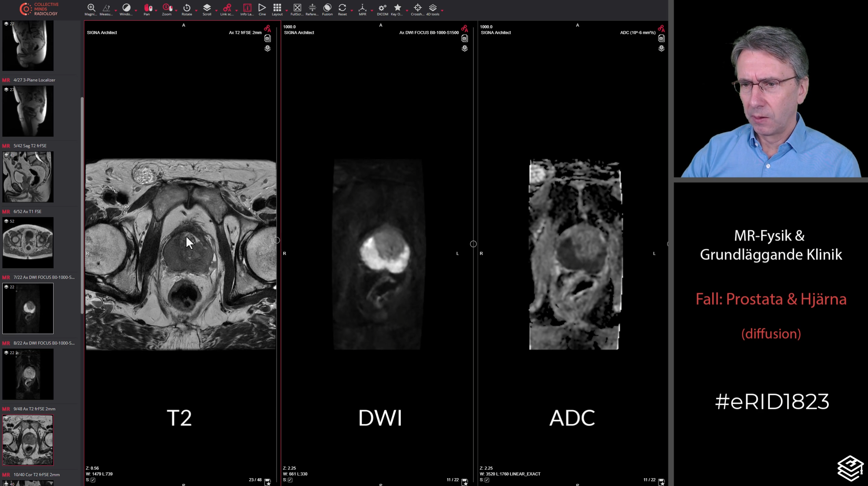868x486 pixels.
Task: Select the Magnify tool
Action: coord(91,10)
